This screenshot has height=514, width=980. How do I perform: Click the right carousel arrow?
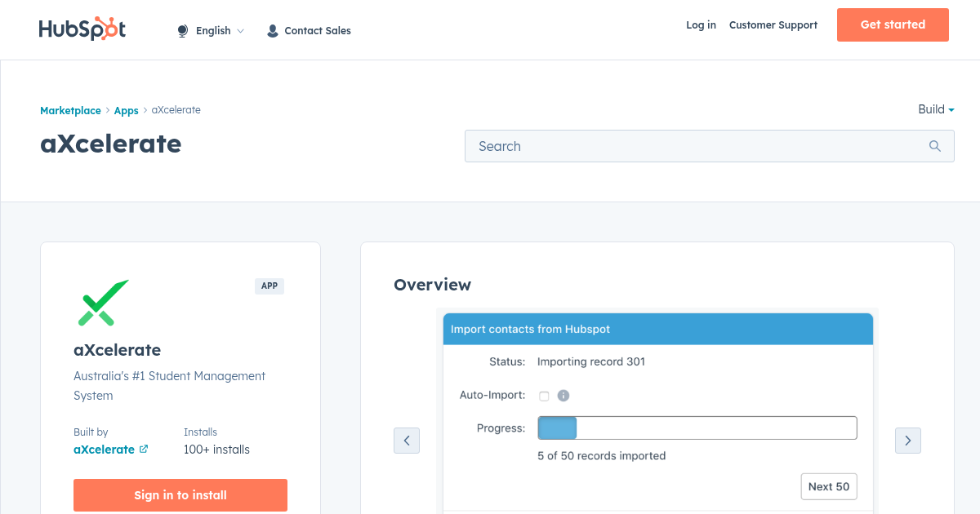click(908, 441)
